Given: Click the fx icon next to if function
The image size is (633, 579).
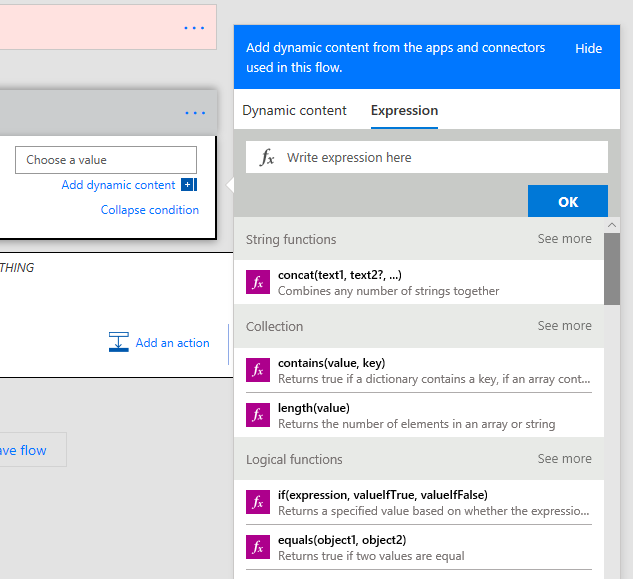Looking at the screenshot, I should [x=258, y=502].
